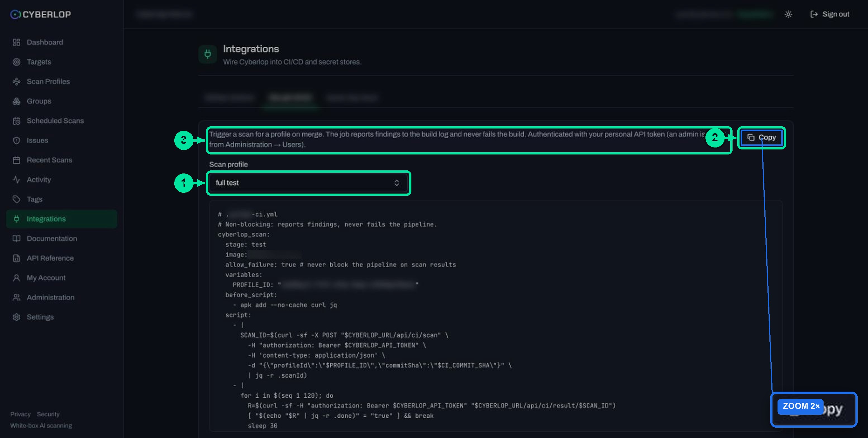Open Scan Profiles in the sidebar
Screen dimensions: 868x438
click(x=61, y=81)
